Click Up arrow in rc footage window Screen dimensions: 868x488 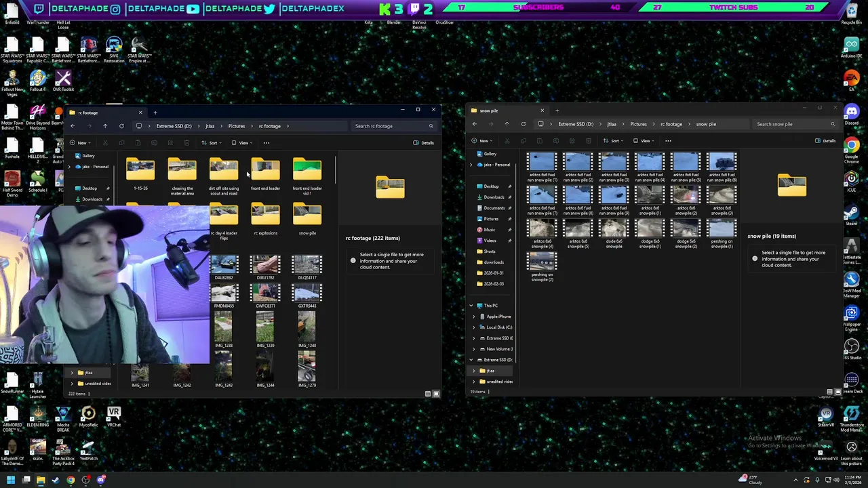(105, 126)
